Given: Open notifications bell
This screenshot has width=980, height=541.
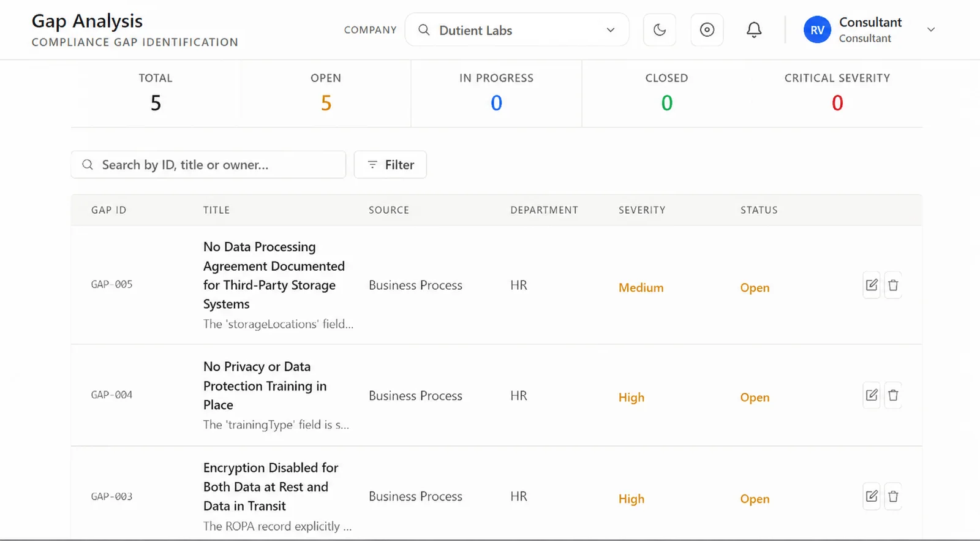Looking at the screenshot, I should coord(754,29).
